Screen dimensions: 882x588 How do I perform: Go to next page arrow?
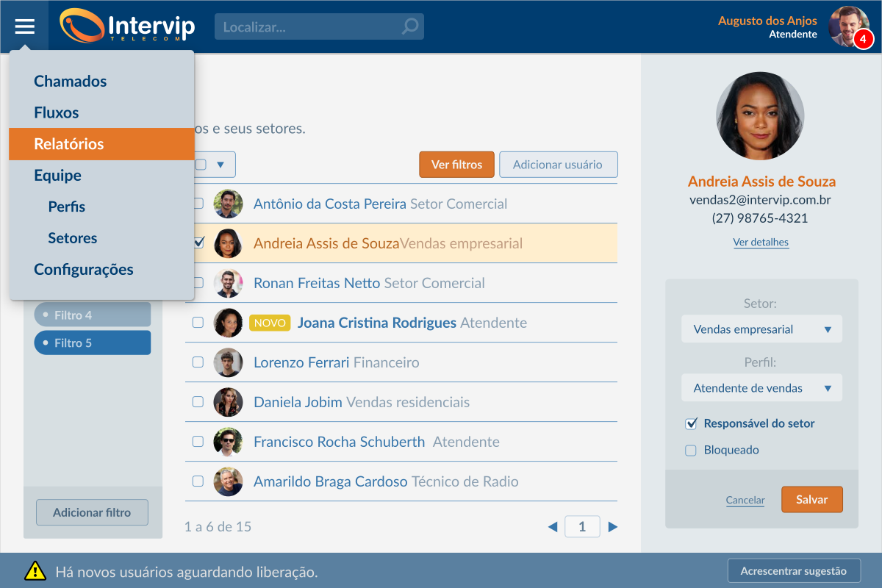coord(613,527)
